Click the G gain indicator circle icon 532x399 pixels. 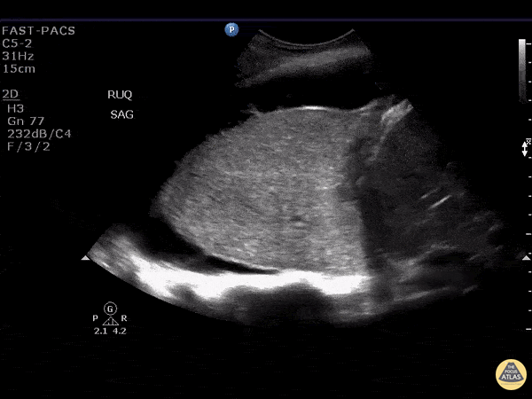(110, 309)
